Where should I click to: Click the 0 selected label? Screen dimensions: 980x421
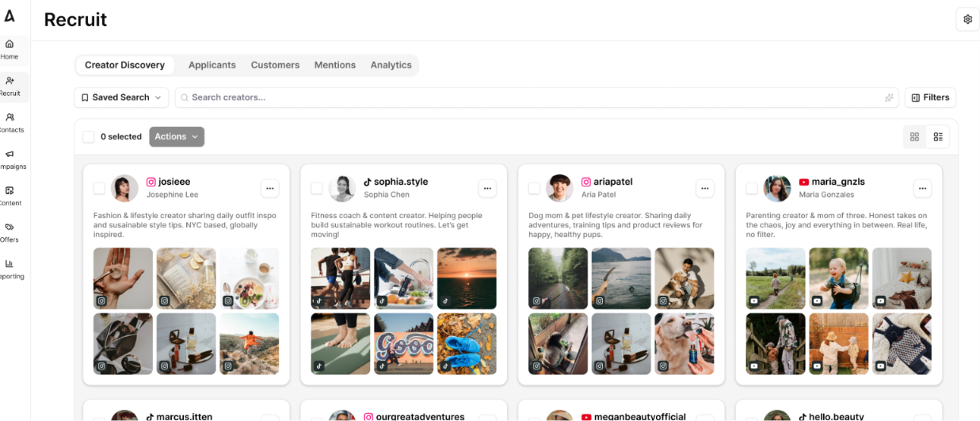pyautogui.click(x=120, y=136)
